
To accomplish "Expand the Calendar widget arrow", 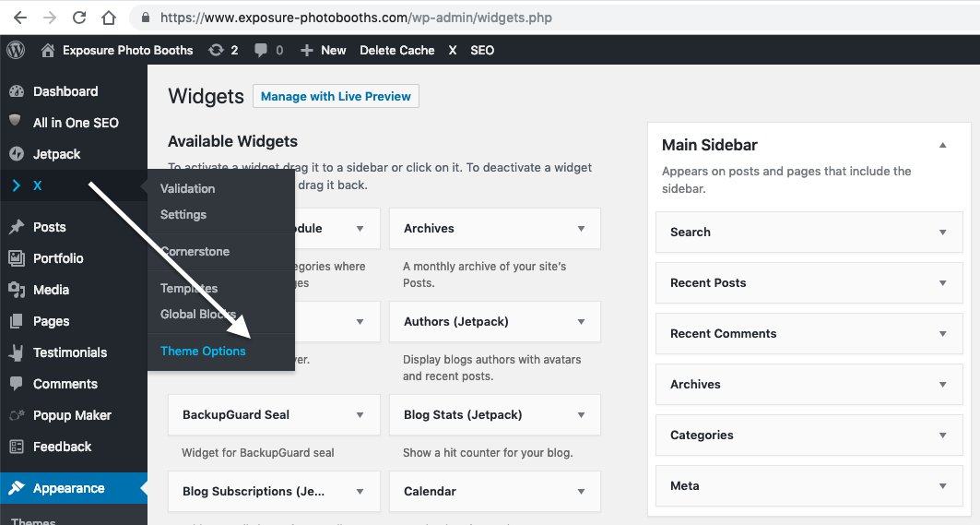I will 581,492.
